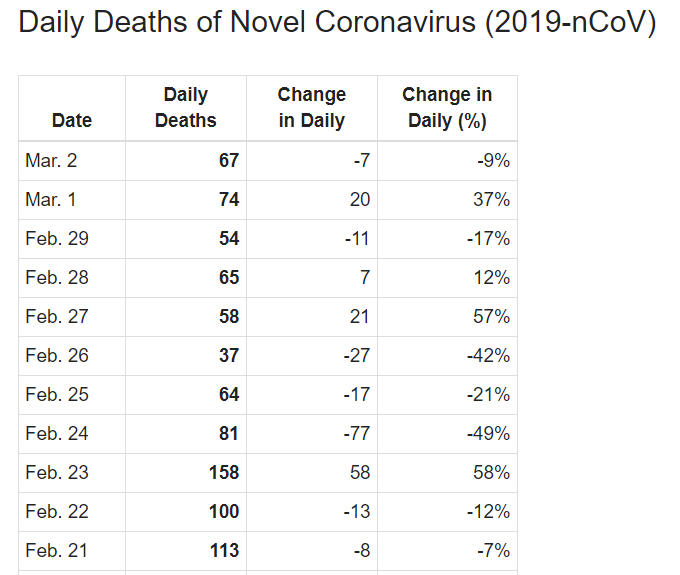Select the Feb. 28 date cell
680x575 pixels.
pos(72,278)
